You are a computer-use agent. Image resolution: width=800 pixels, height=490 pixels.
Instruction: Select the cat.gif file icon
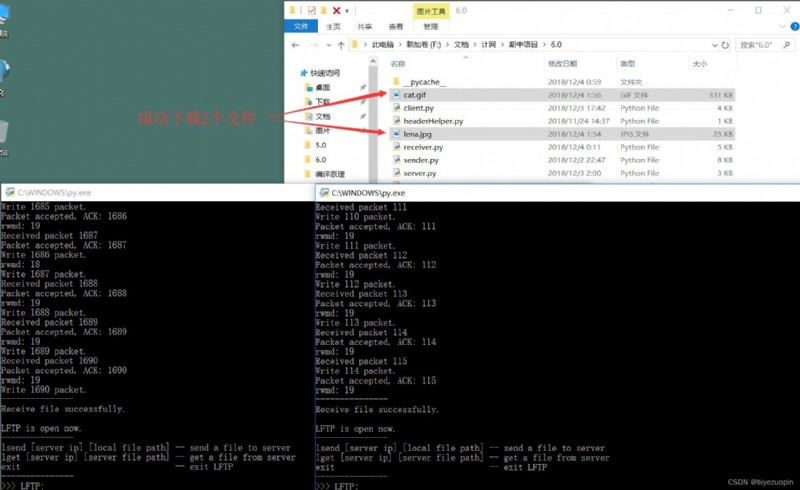[397, 95]
